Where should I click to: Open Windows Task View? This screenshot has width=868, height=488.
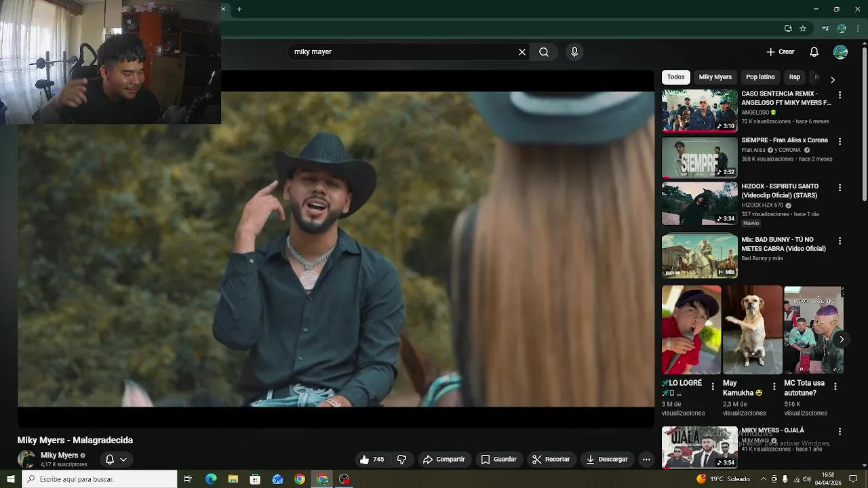(x=188, y=479)
